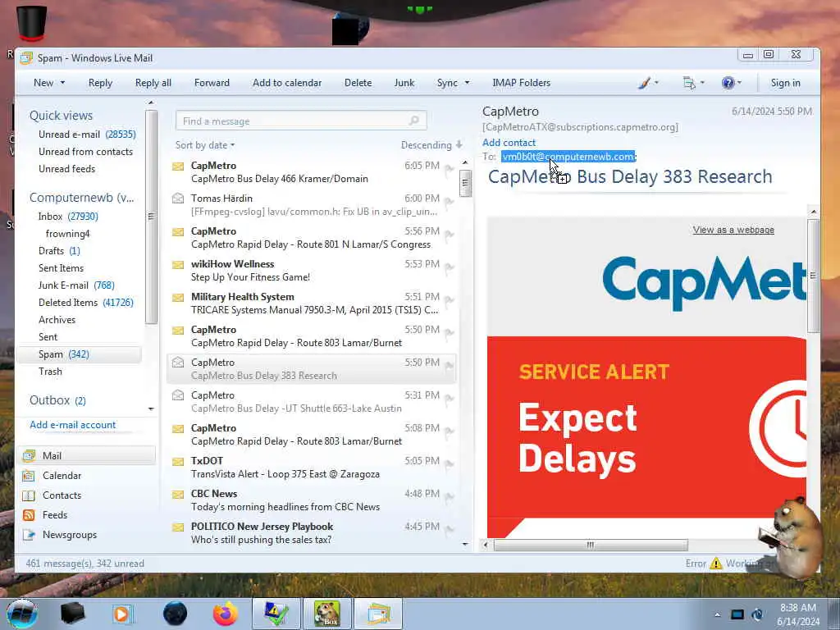This screenshot has height=630, width=840.
Task: Click envelope icon of Military Health System message
Action: click(x=178, y=297)
